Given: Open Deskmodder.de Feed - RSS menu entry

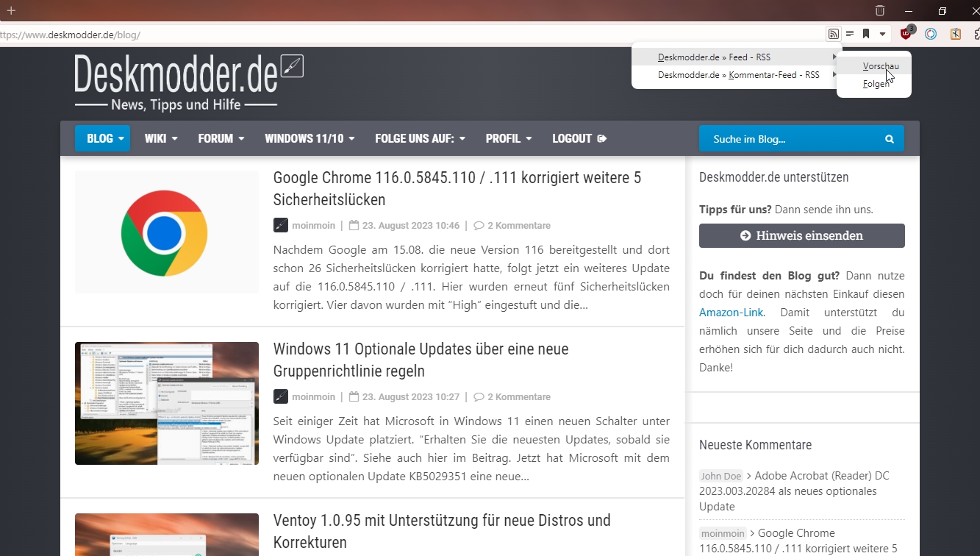Looking at the screenshot, I should 737,57.
